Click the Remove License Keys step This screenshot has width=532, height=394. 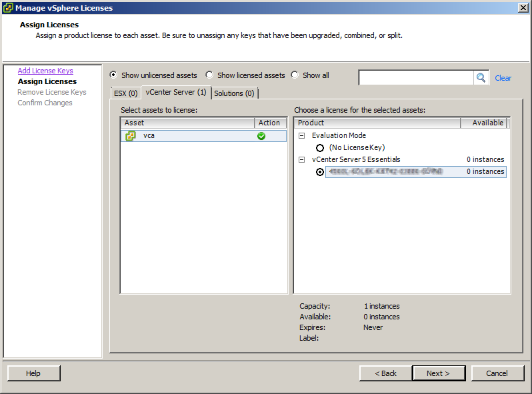coord(52,92)
